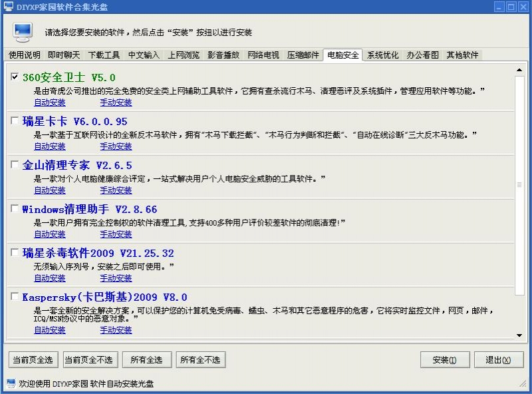Open the 使用说明 tab
The image size is (532, 394).
25,55
